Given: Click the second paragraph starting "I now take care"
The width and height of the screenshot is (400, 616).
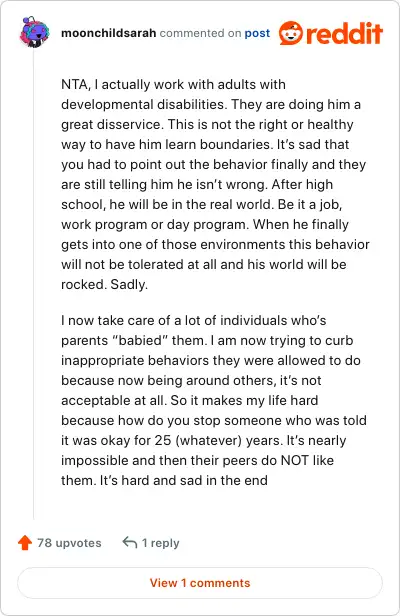Looking at the screenshot, I should [214, 400].
